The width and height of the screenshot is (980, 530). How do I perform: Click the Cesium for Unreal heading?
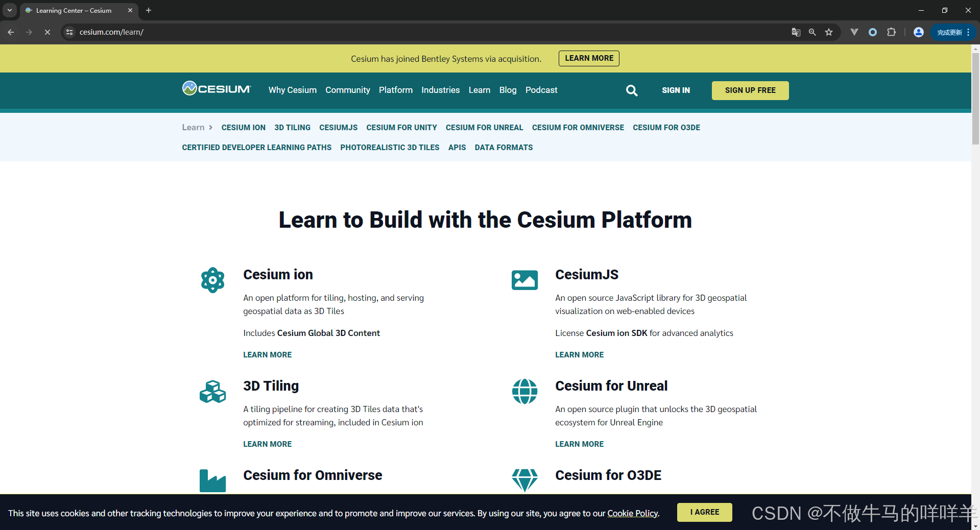click(x=611, y=386)
